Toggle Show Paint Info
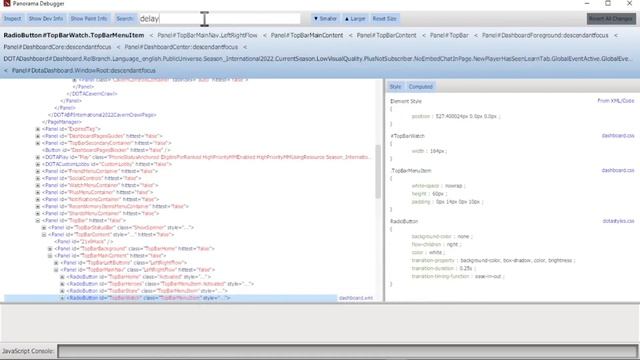 89,19
